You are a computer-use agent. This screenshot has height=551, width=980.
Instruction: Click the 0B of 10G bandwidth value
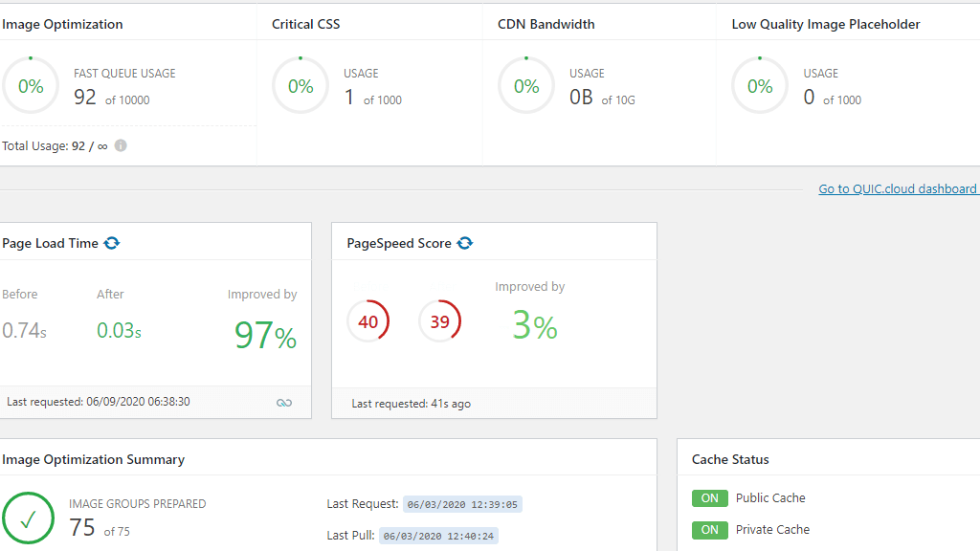click(602, 98)
